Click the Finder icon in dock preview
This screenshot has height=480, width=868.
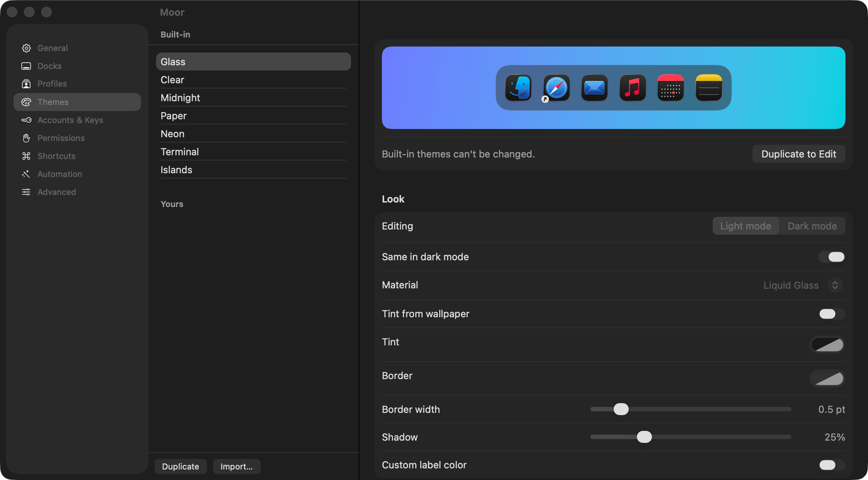(x=518, y=88)
